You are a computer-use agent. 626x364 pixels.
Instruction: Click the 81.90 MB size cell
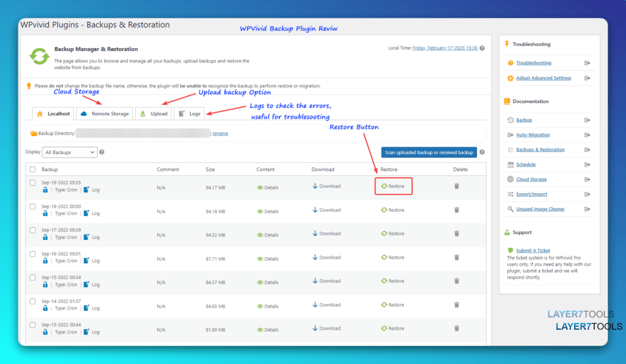(x=216, y=330)
